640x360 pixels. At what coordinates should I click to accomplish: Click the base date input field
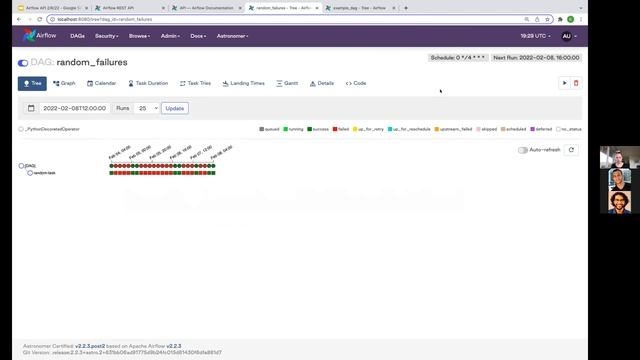[74, 108]
